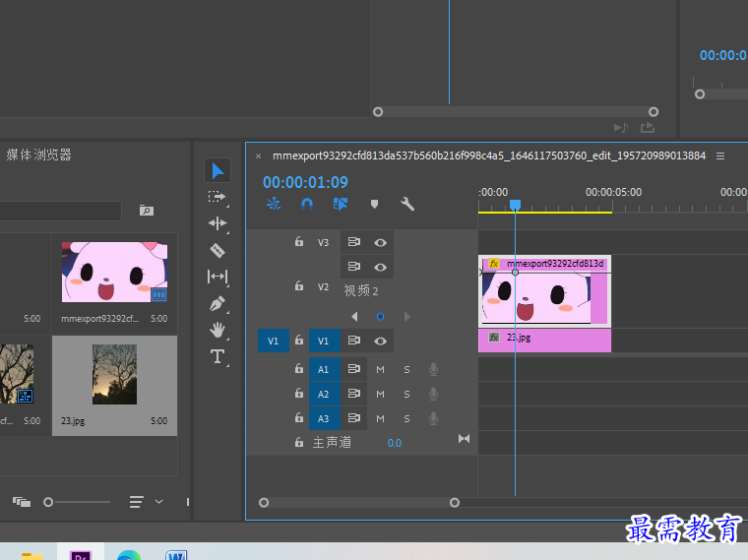Viewport: 748px width, 560px height.
Task: Select the Hand tool
Action: (218, 330)
